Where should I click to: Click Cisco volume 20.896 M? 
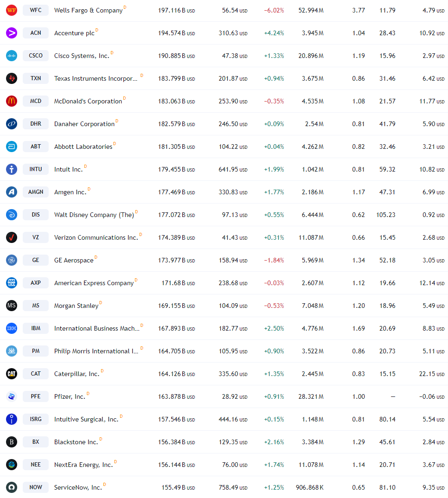(x=311, y=56)
